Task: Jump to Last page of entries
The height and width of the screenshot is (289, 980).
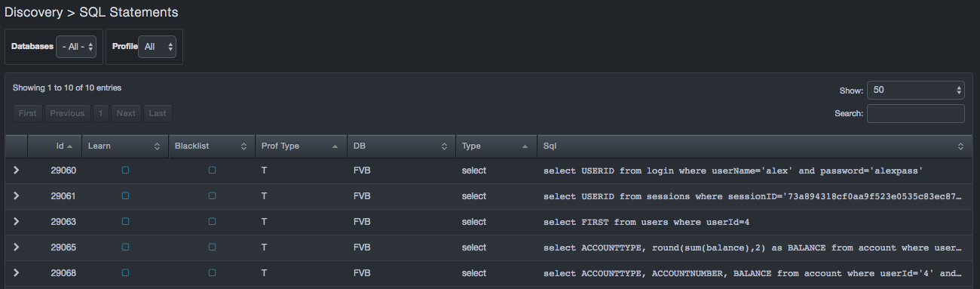Action: point(158,113)
